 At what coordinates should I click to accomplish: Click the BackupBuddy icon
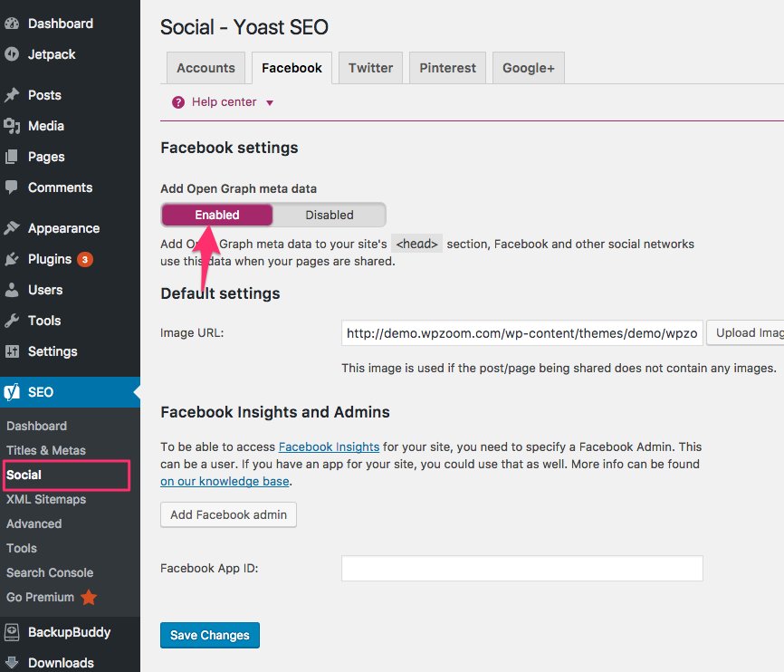click(x=12, y=632)
